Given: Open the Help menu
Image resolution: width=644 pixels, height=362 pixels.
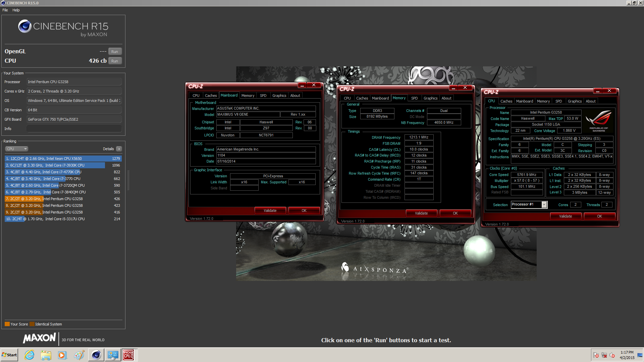Looking at the screenshot, I should click(x=16, y=10).
